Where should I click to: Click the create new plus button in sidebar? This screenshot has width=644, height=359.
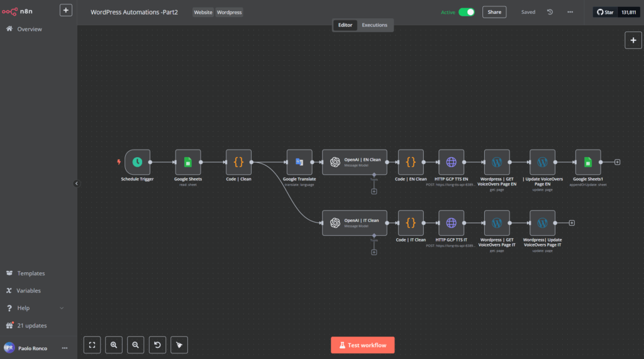pyautogui.click(x=65, y=10)
